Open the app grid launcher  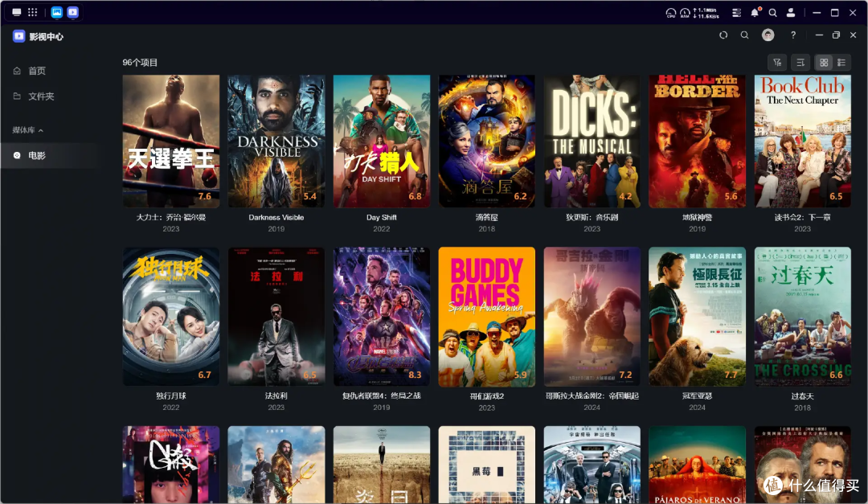pyautogui.click(x=33, y=12)
